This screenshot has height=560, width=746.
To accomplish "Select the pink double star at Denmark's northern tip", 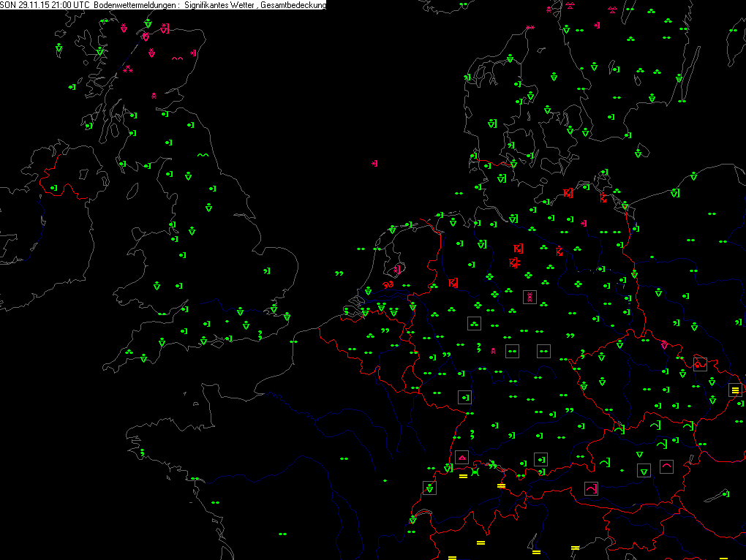I will 530,27.
